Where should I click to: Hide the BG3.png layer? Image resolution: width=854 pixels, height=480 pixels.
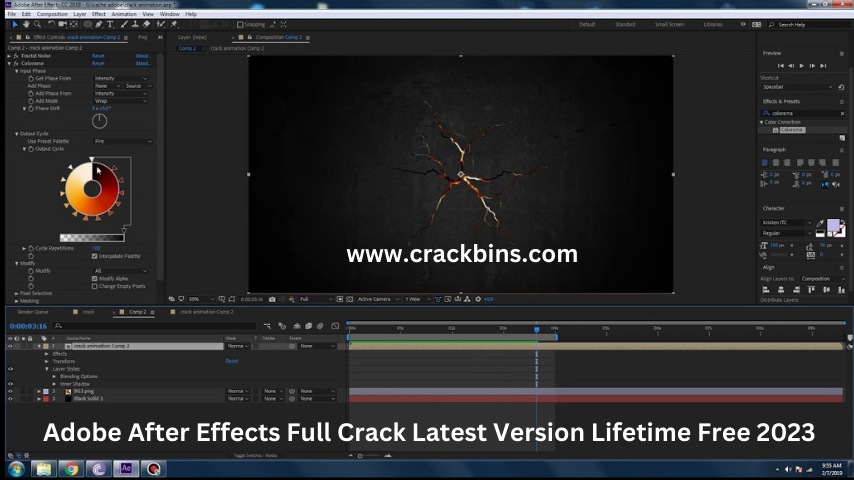[10, 391]
